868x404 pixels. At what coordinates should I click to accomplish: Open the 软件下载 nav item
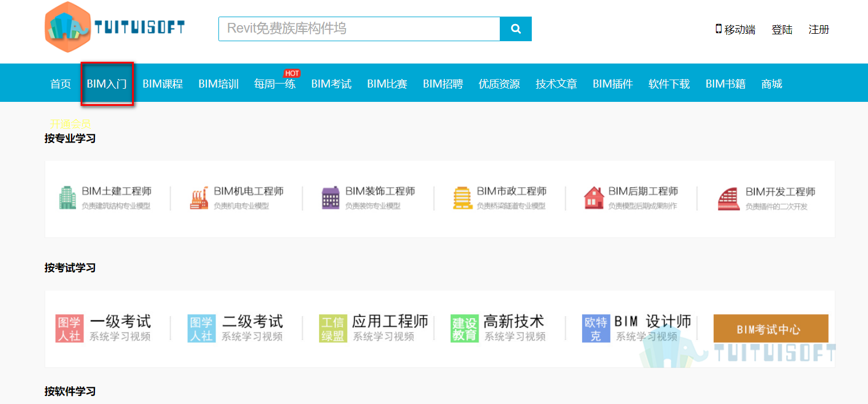669,84
